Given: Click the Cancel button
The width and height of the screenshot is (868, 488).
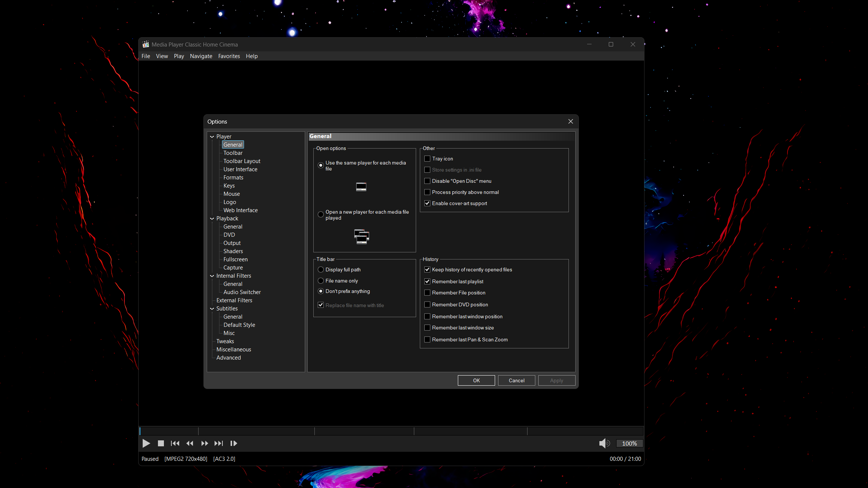Looking at the screenshot, I should [x=516, y=380].
